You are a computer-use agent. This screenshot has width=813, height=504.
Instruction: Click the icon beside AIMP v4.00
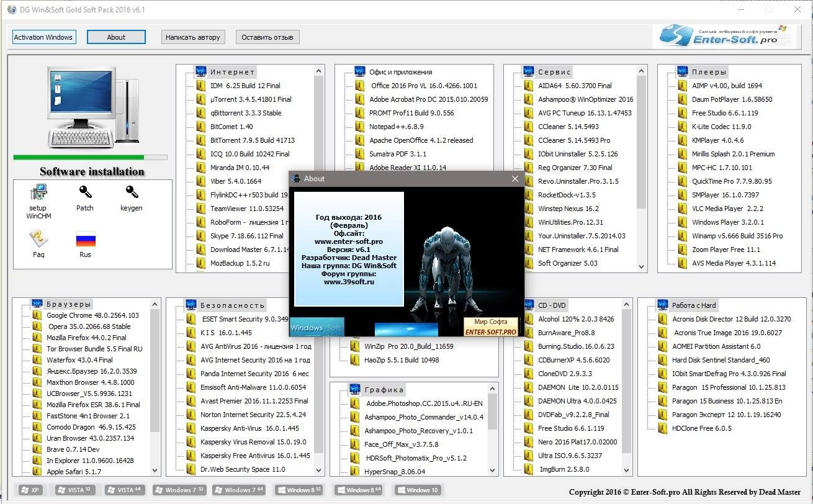(682, 86)
